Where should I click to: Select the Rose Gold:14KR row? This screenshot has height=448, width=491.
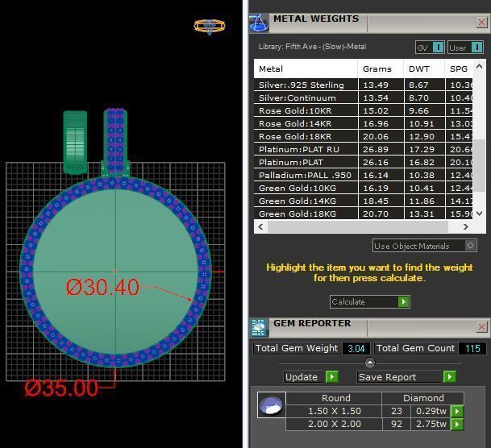click(364, 123)
